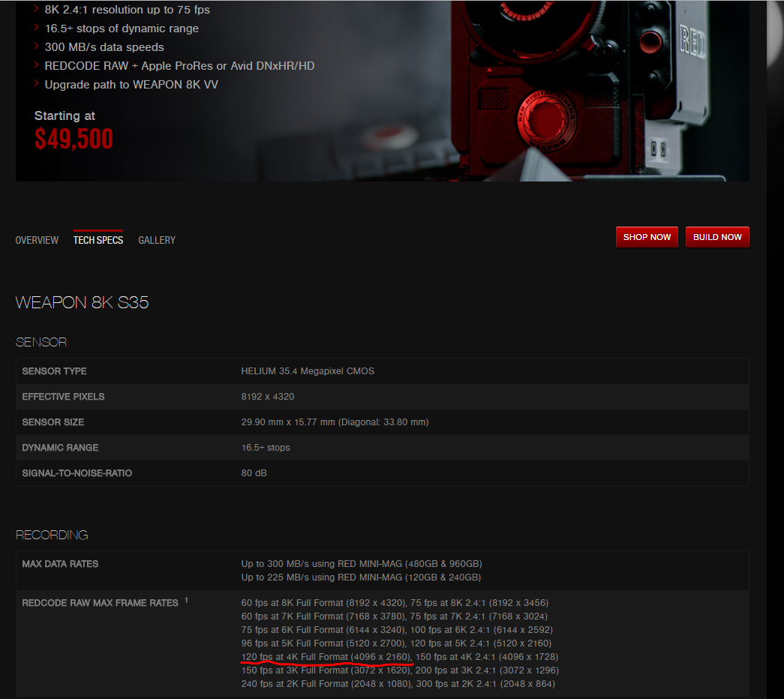Viewport: 784px width, 699px height.
Task: Select the 240 fps at 2K Full Format line
Action: click(398, 684)
